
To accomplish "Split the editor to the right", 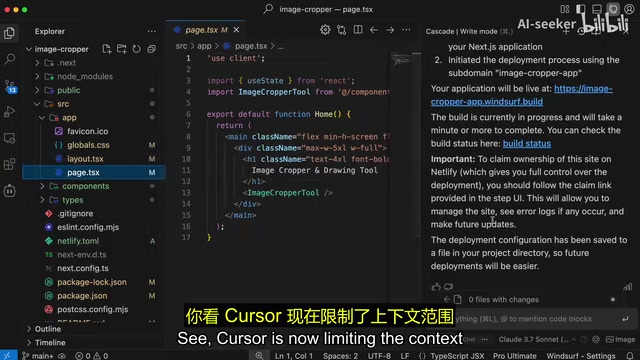I will click(358, 30).
